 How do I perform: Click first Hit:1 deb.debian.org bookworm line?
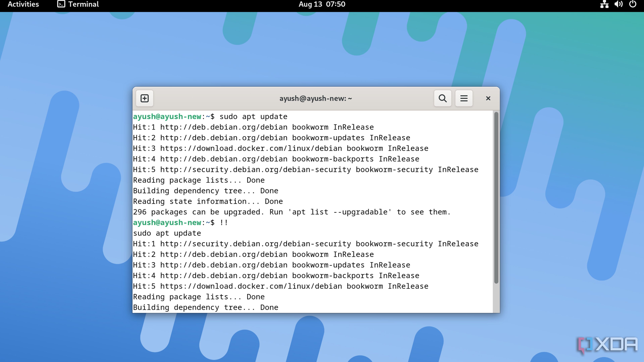(x=253, y=127)
